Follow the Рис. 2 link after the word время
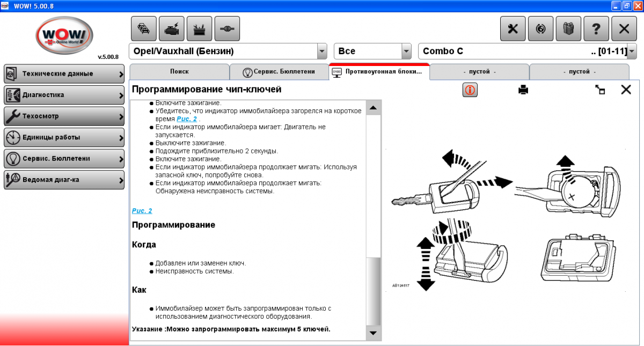 [x=187, y=119]
